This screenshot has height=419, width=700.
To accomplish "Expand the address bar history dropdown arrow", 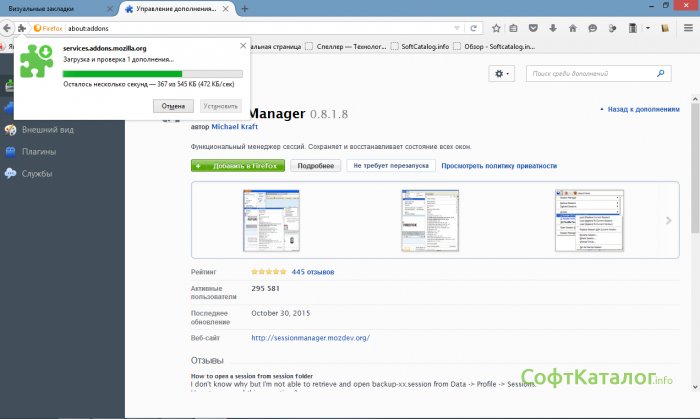I will click(458, 28).
